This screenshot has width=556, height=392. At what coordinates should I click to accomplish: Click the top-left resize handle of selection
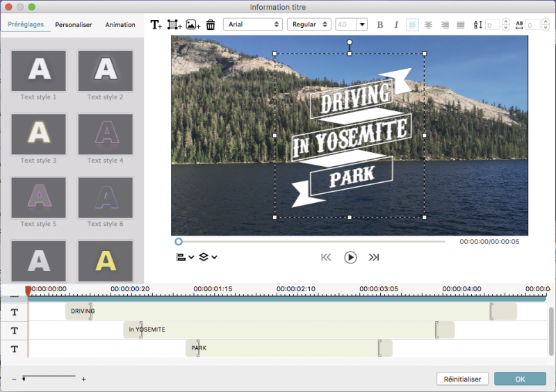point(275,54)
